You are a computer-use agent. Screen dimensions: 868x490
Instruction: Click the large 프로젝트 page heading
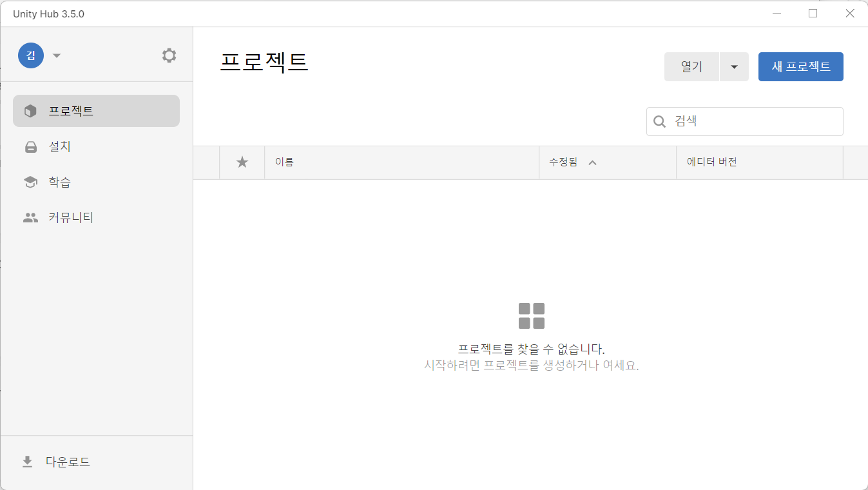tap(264, 62)
